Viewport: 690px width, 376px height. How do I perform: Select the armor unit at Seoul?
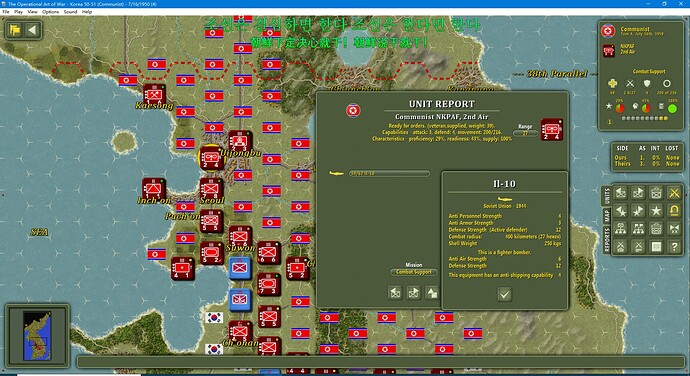point(211,189)
